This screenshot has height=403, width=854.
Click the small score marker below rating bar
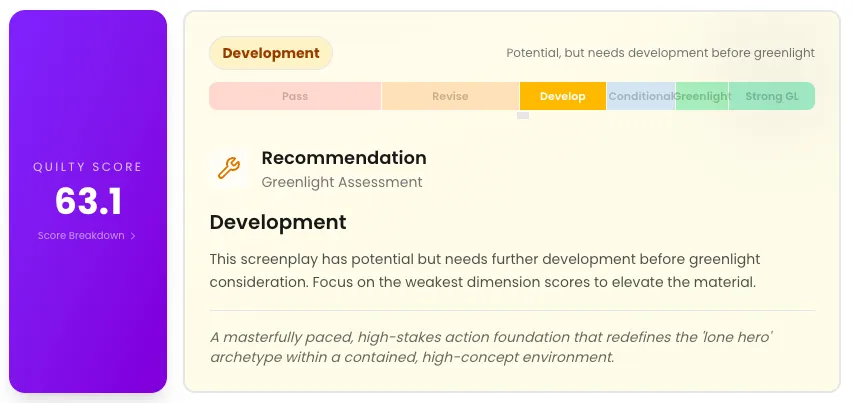point(522,115)
